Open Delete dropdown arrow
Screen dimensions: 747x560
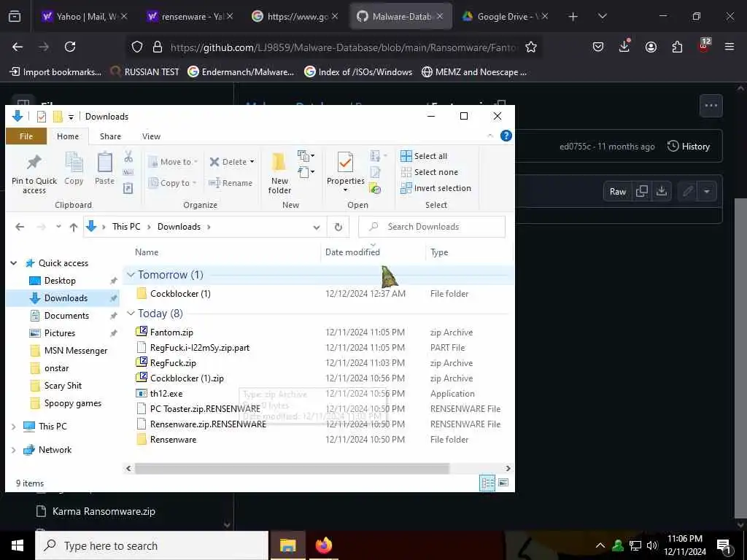click(252, 162)
